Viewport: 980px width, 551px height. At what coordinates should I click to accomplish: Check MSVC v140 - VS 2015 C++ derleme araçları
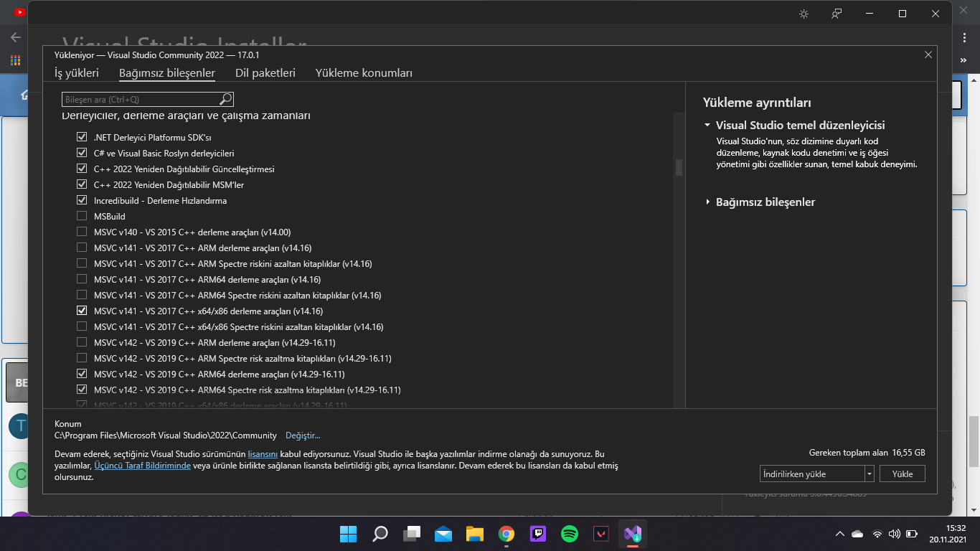(x=81, y=232)
